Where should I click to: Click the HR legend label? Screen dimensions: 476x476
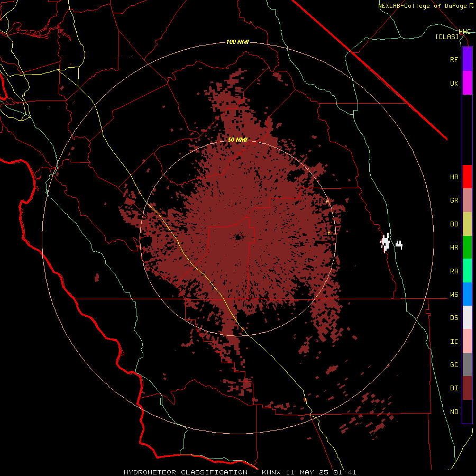454,248
